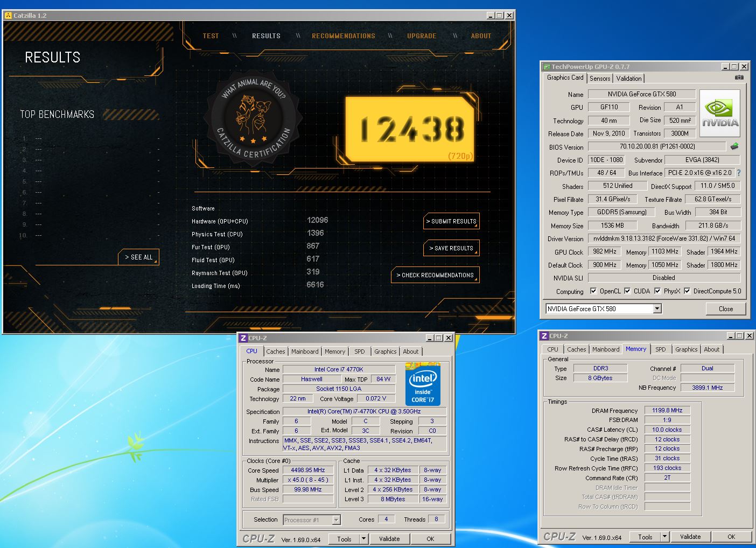Click the Intel Core i7 logo in CPU-Z
756x548 pixels.
[x=423, y=385]
